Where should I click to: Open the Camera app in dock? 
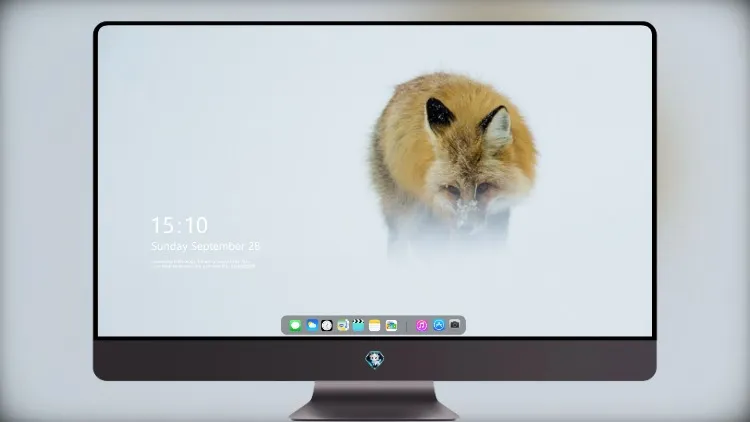point(455,325)
